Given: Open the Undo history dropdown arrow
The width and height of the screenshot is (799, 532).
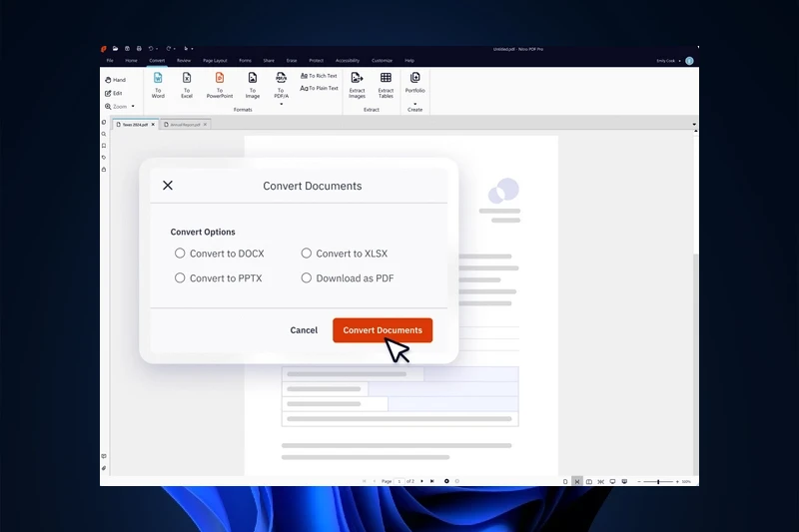Looking at the screenshot, I should pyautogui.click(x=157, y=49).
